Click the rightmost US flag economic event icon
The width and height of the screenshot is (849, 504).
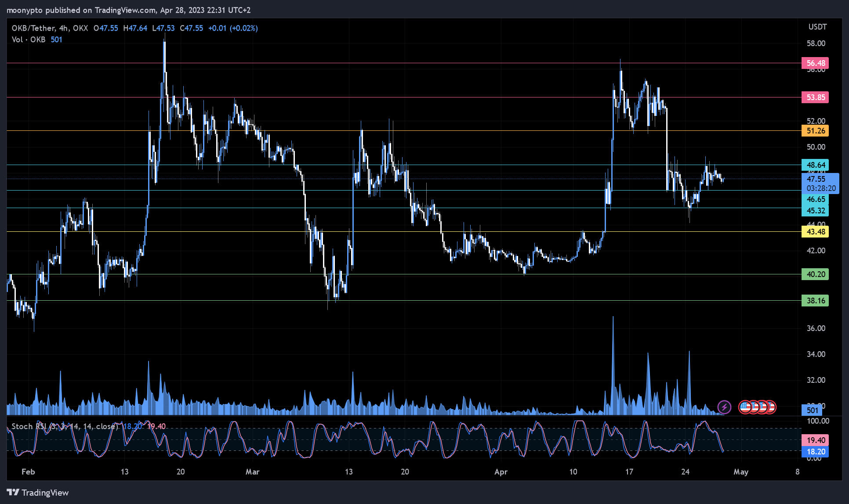(x=770, y=407)
